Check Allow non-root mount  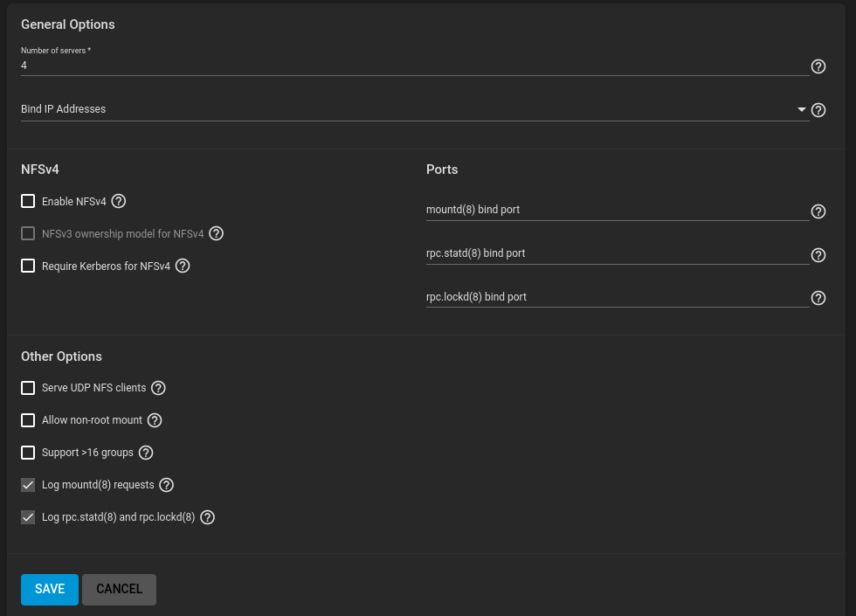pyautogui.click(x=28, y=420)
